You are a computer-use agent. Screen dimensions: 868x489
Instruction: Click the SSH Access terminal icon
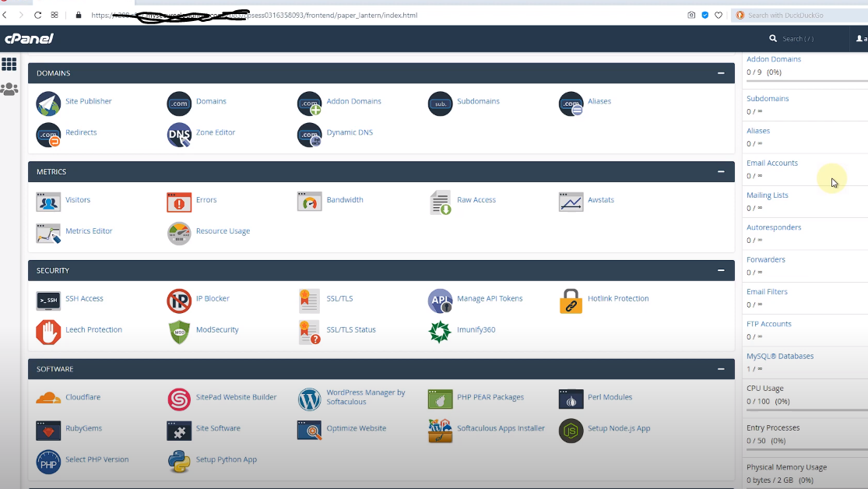[48, 300]
